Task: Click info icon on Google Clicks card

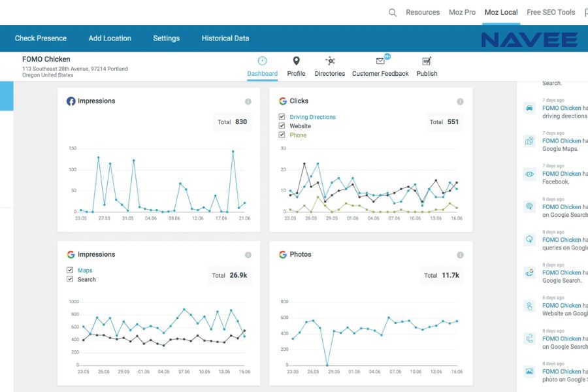Action: [x=460, y=101]
